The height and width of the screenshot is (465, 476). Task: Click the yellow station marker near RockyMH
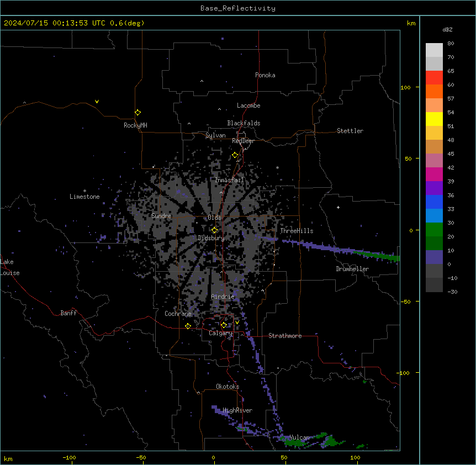[138, 113]
